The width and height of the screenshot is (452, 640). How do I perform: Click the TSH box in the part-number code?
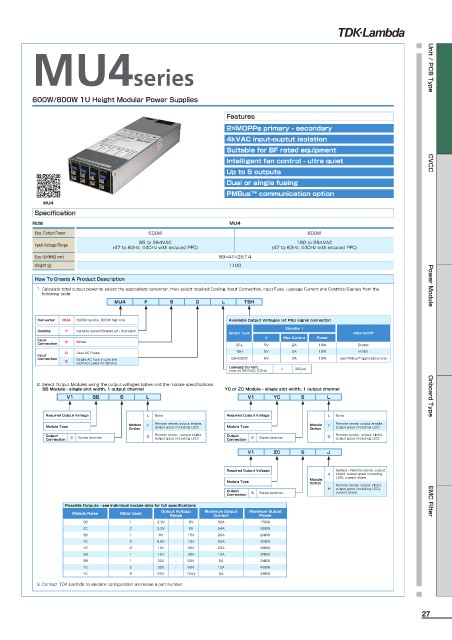click(249, 302)
